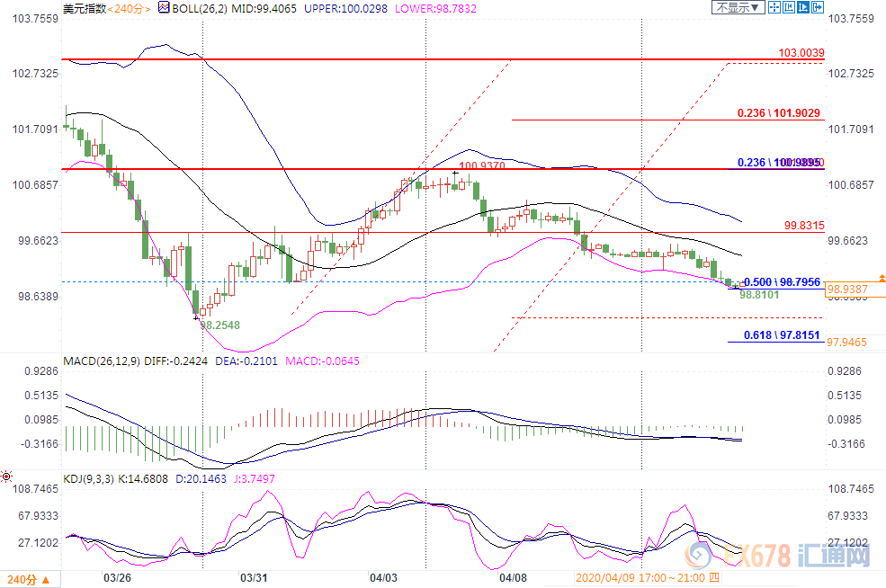The image size is (886, 588).
Task: Click the 04/03 date marker on the time axis
Action: tap(383, 578)
